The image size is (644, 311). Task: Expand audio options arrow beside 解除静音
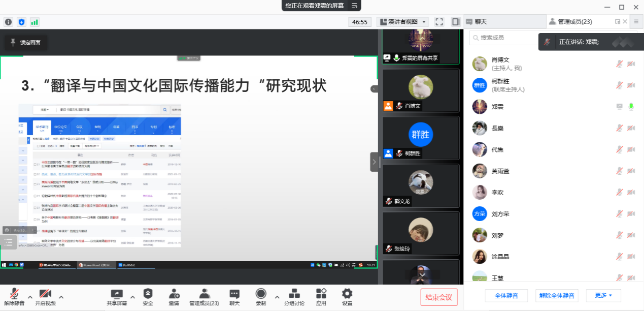click(30, 297)
